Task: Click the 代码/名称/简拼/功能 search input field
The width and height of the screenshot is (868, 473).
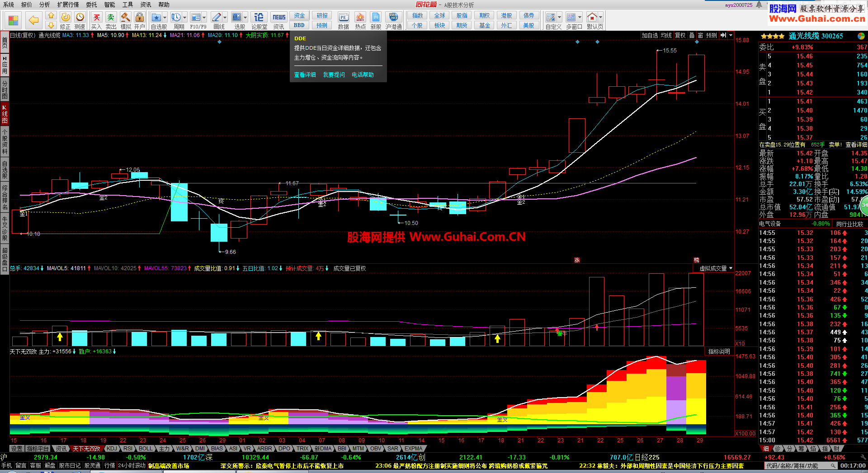Action: [x=800, y=466]
